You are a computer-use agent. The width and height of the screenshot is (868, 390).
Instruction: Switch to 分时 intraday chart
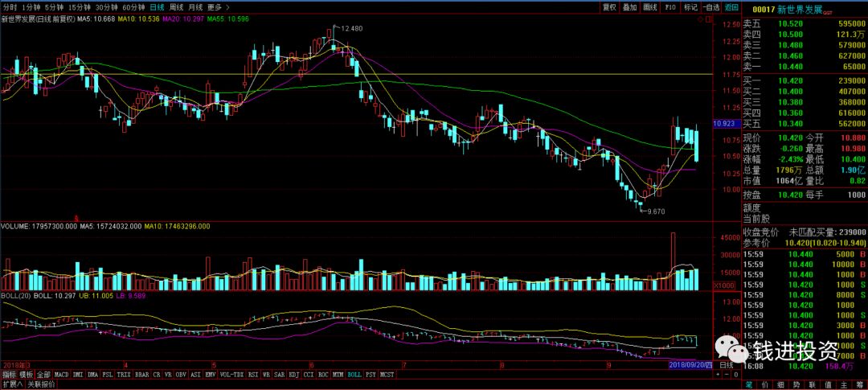pos(10,7)
